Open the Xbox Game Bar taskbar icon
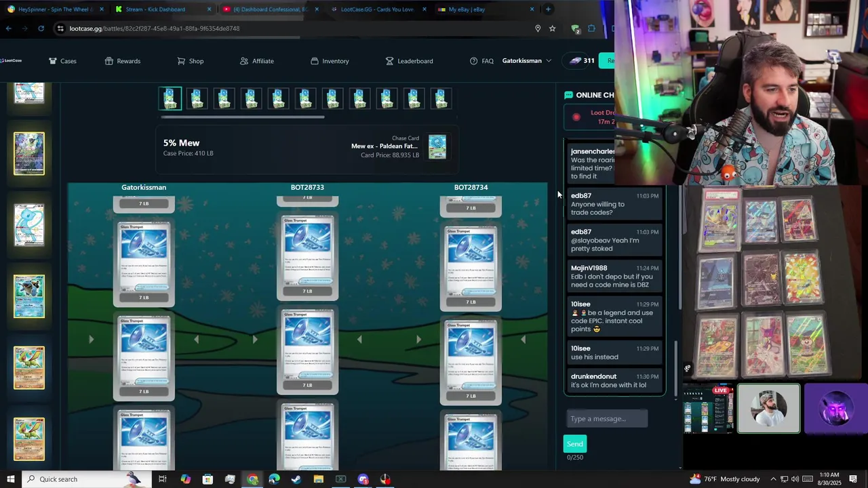868x488 pixels. click(x=340, y=479)
